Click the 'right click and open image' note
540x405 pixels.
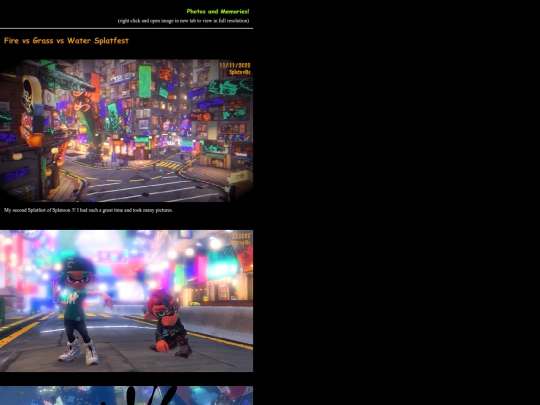click(183, 21)
